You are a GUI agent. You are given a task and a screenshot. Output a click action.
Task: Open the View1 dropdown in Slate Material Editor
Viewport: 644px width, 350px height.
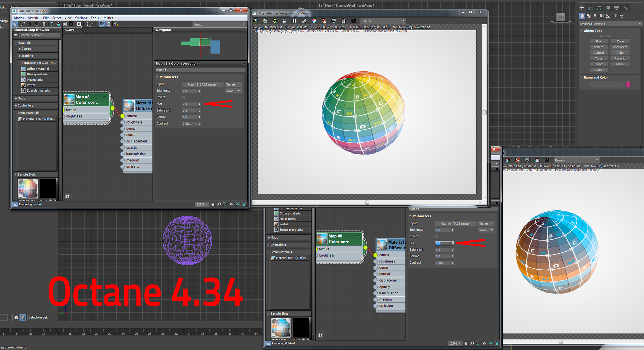click(x=219, y=24)
